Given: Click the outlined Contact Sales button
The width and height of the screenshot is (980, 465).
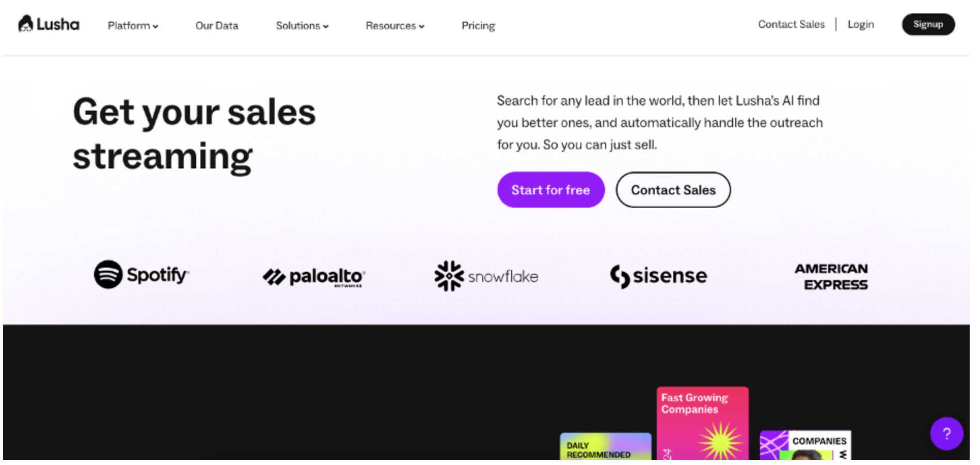Looking at the screenshot, I should tap(673, 190).
